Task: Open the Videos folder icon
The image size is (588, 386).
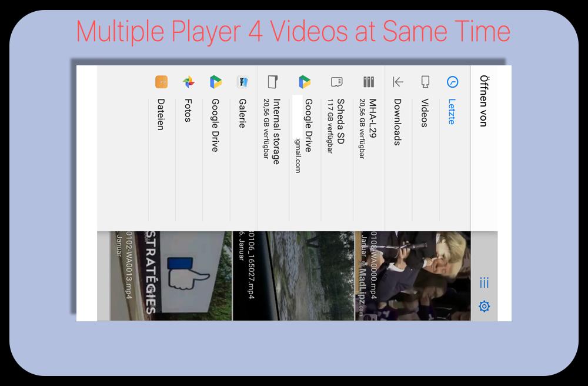Action: click(425, 82)
